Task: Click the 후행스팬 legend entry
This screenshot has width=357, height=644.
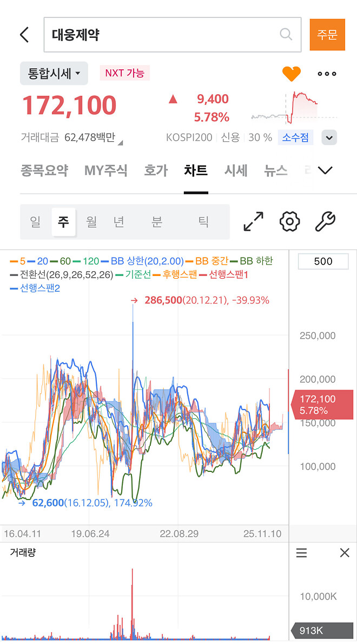Action: coord(175,274)
